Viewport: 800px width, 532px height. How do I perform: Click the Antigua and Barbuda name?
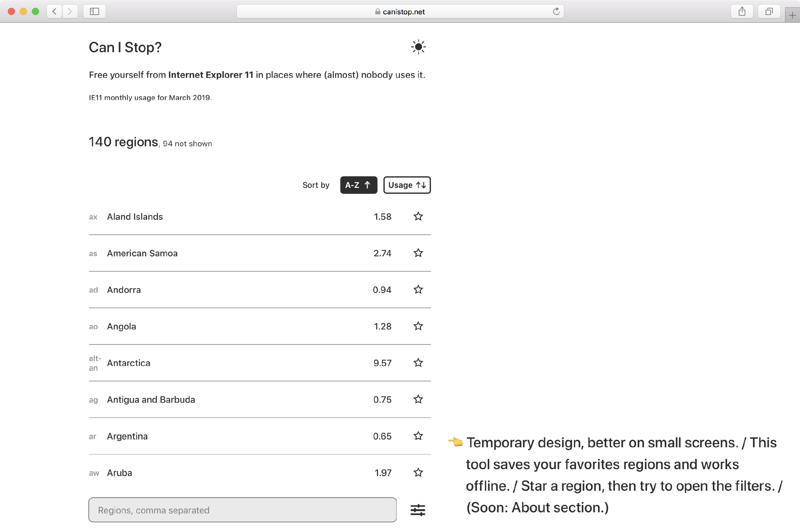click(x=151, y=400)
